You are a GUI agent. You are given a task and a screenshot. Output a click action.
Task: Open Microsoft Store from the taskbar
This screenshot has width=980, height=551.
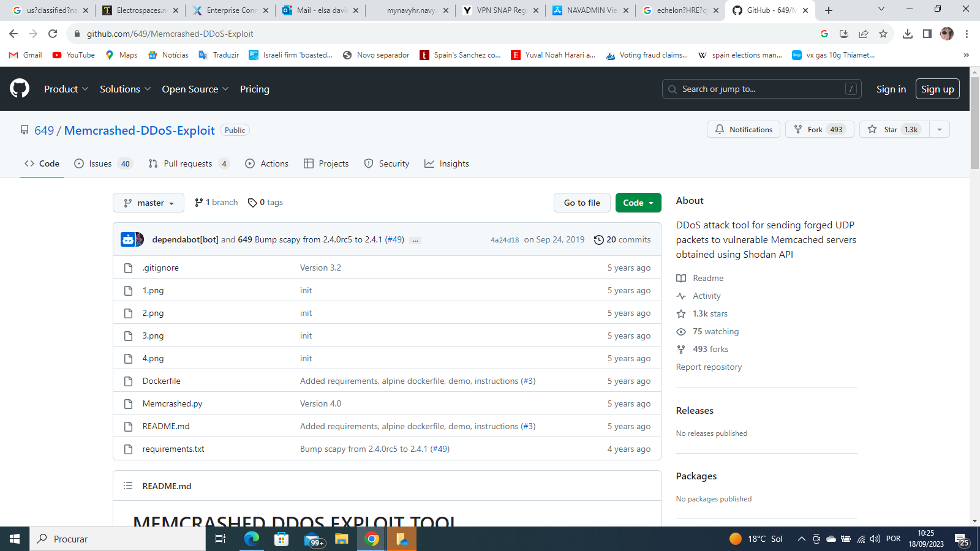click(x=281, y=539)
